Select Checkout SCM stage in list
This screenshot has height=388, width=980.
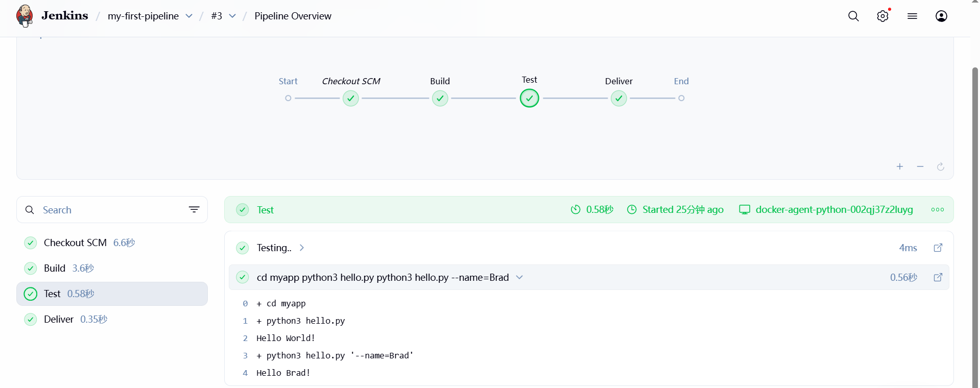point(75,243)
